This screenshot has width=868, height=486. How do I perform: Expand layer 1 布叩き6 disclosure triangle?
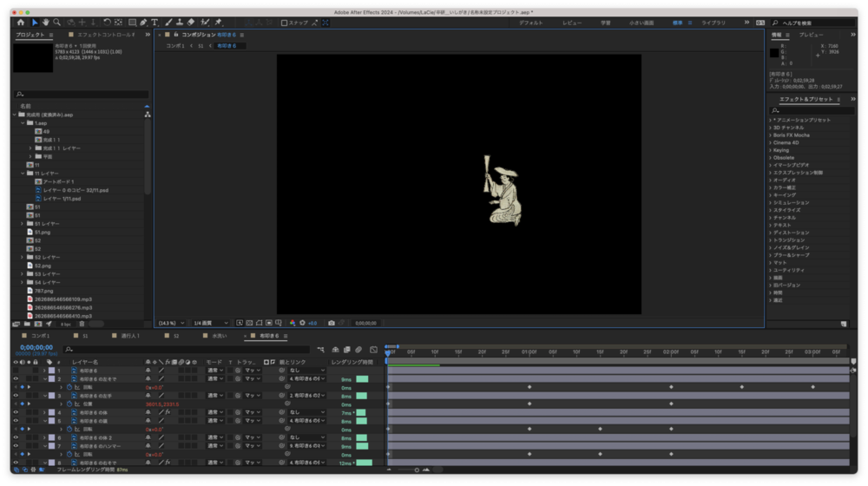[x=44, y=371]
